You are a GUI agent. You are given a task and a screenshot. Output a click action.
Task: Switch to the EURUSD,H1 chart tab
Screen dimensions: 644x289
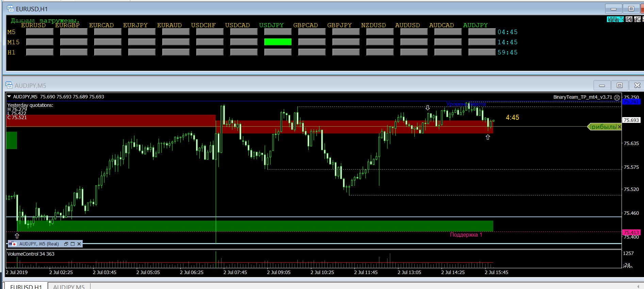[26, 286]
